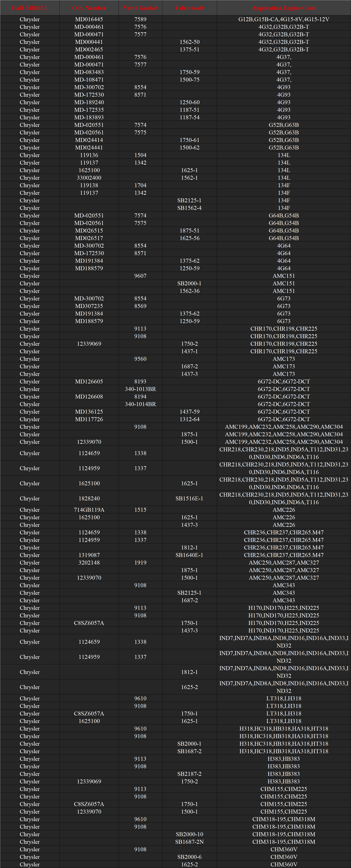Viewport: 351px width, 868px height.
Task: Select valve guide value 340-1013BR
Action: 140,389
